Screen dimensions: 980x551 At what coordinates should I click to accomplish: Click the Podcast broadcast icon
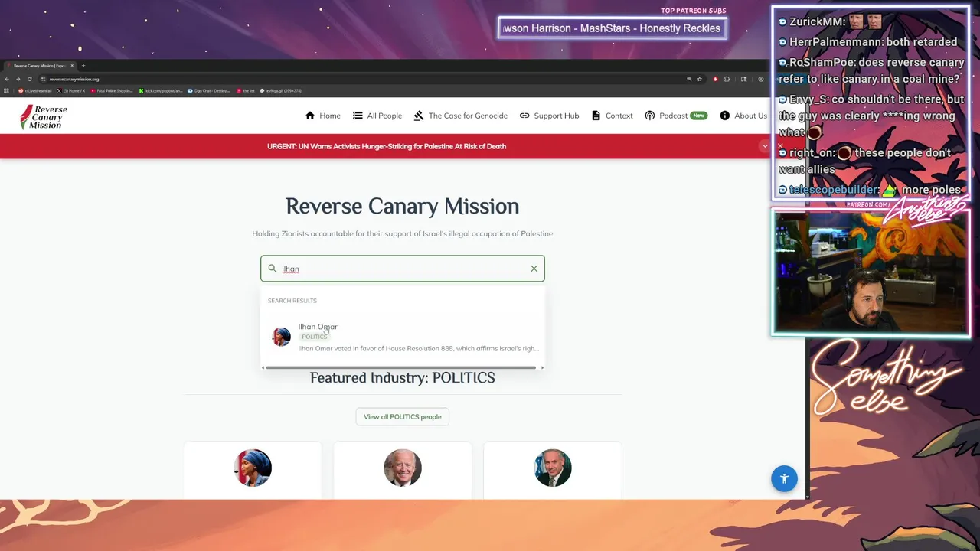[650, 116]
